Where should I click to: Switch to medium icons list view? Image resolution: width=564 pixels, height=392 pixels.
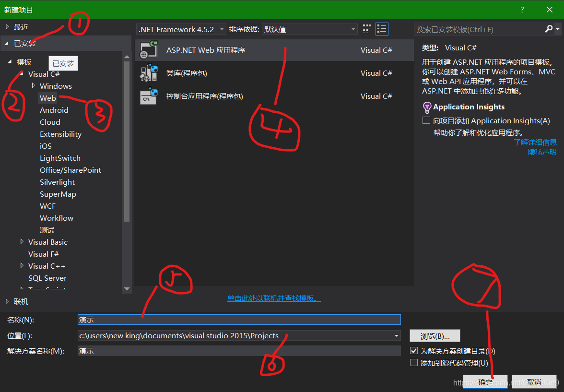[x=382, y=29]
